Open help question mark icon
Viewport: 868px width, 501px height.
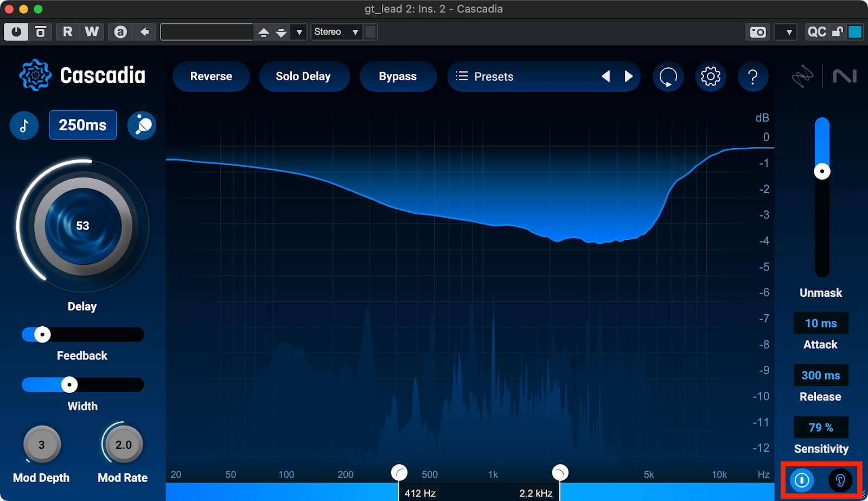[x=753, y=77]
